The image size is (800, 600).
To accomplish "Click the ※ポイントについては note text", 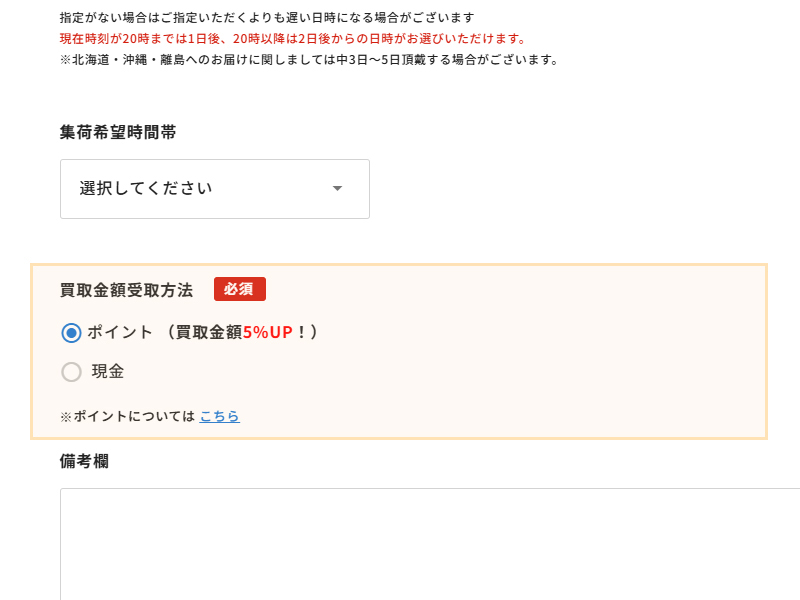I will tap(127, 416).
